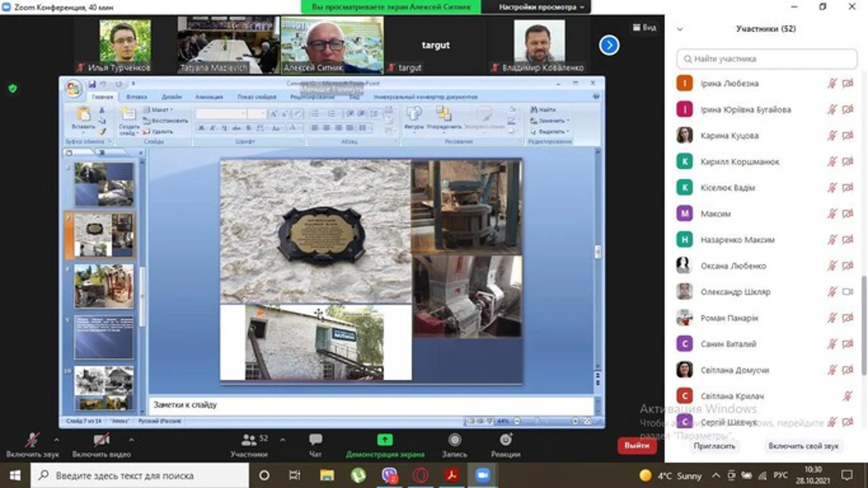Open the Рецензирование ribbon tab
This screenshot has height=488, width=868.
pos(313,97)
